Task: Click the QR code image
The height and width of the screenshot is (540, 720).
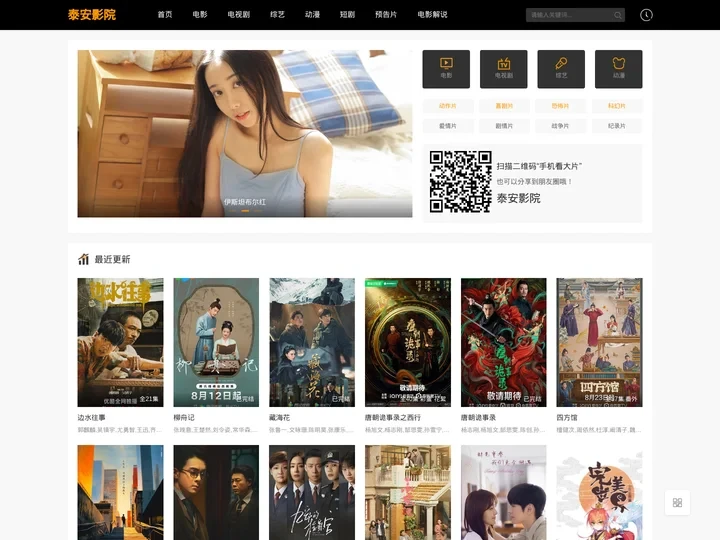Action: click(461, 182)
